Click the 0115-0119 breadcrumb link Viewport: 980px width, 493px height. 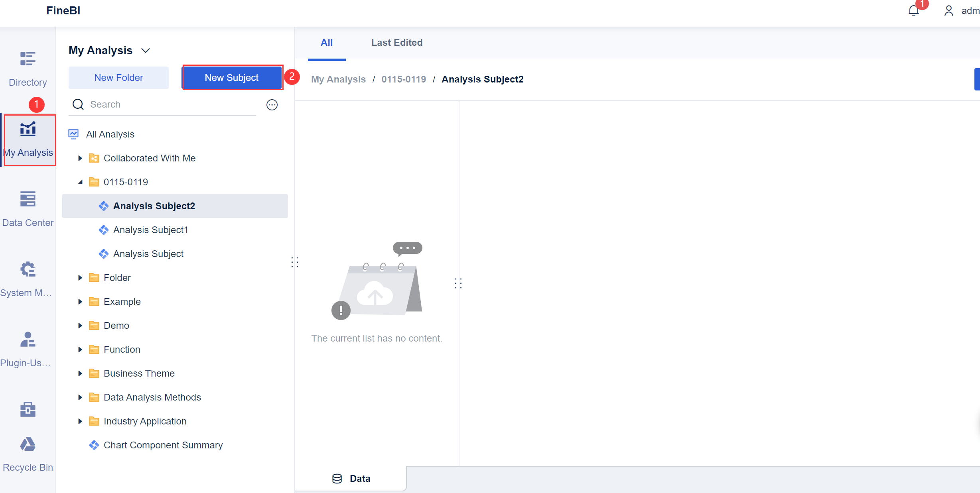(x=403, y=79)
